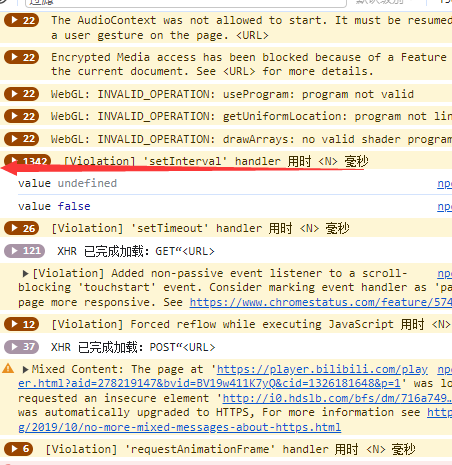Open source link beside 'value false'

click(444, 207)
